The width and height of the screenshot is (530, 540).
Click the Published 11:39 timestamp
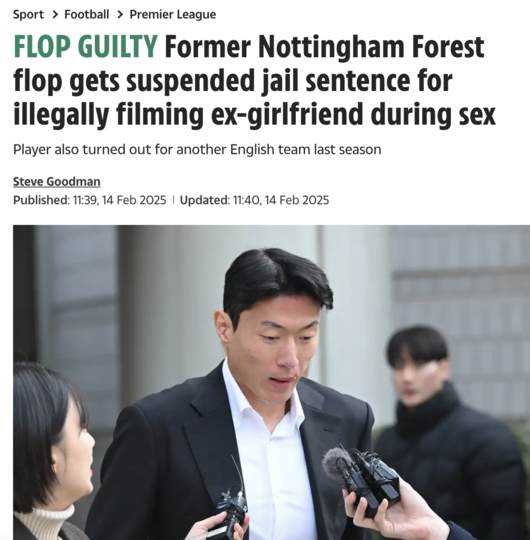pyautogui.click(x=90, y=200)
